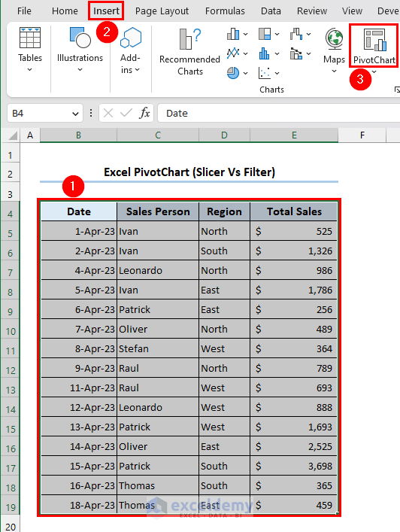Viewport: 400px width, 532px height.
Task: Expand the PivotChart dropdown arrow
Action: point(374,72)
